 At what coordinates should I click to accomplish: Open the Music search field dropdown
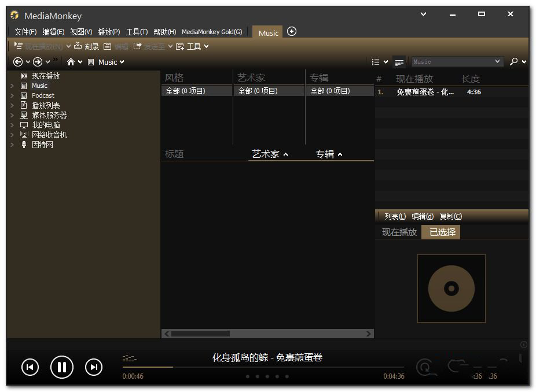pyautogui.click(x=497, y=61)
